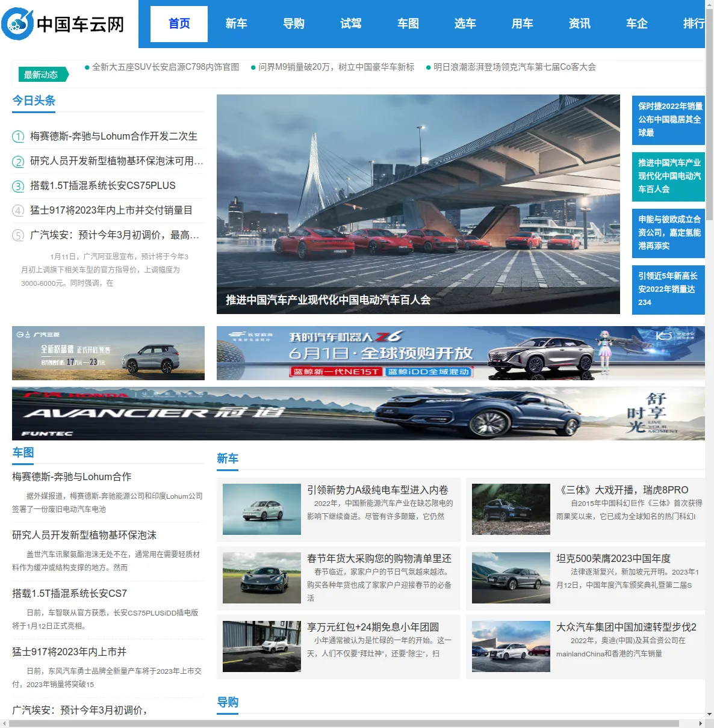Open article 享万元红包+24期免息小年团圆
Screen dimensions: 714x728
coord(373,627)
